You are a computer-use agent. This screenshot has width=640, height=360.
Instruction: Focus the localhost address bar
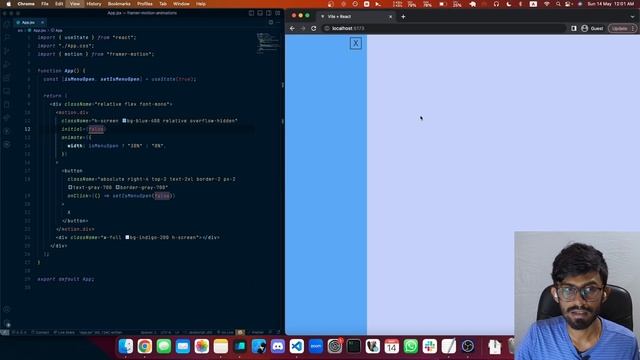pos(444,28)
